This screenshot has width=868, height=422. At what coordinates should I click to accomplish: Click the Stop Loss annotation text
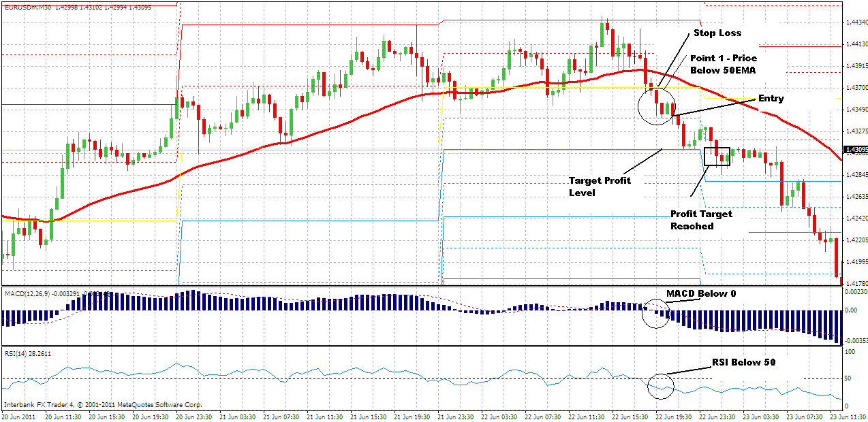click(719, 33)
